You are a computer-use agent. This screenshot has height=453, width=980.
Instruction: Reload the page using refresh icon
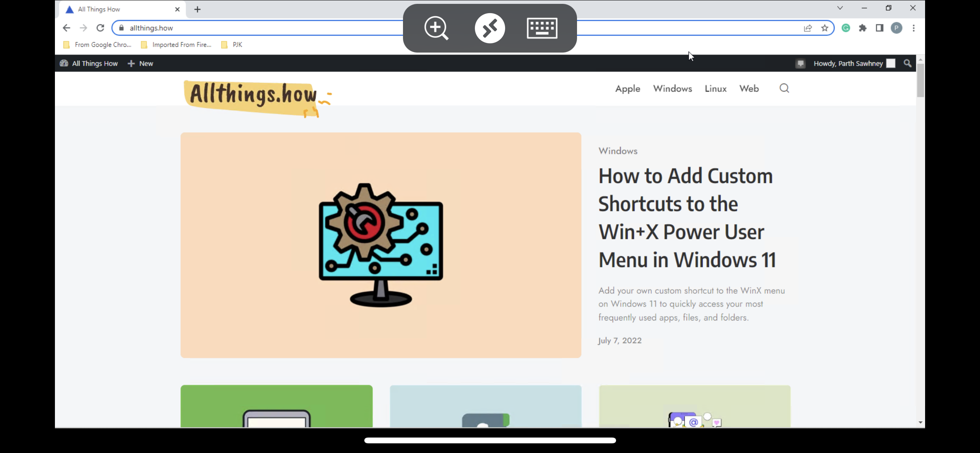click(100, 28)
